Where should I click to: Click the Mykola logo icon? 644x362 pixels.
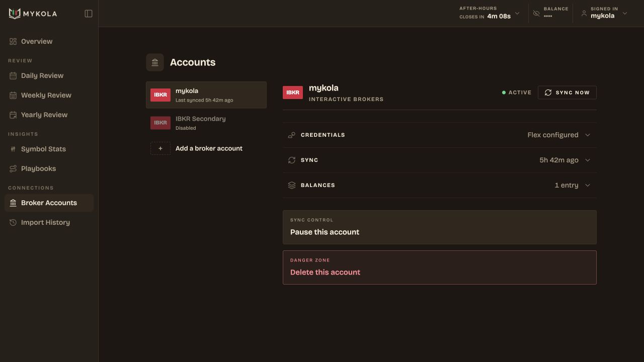[x=15, y=14]
